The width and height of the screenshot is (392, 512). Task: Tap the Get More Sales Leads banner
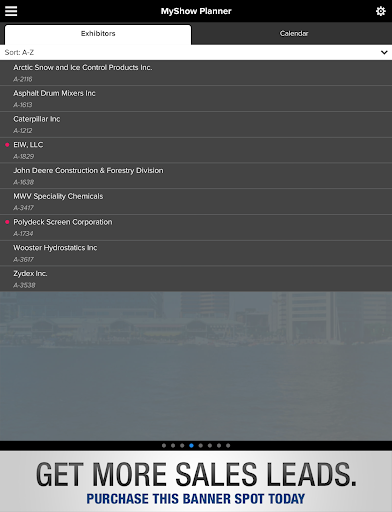[x=196, y=482]
